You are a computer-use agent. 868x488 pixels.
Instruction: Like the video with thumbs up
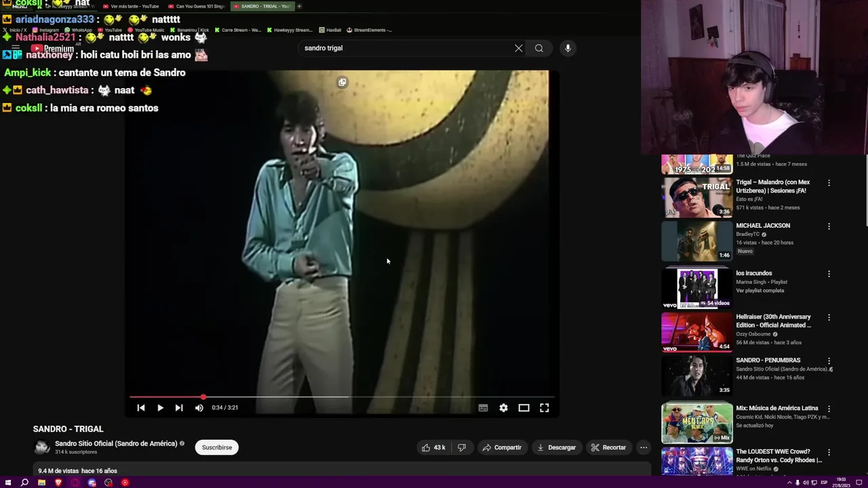433,447
